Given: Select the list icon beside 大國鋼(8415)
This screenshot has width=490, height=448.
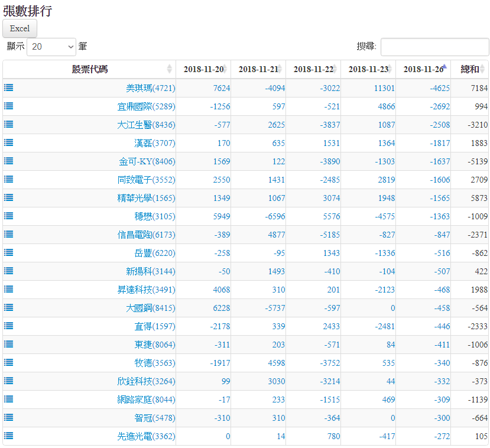Looking at the screenshot, I should (x=9, y=307).
